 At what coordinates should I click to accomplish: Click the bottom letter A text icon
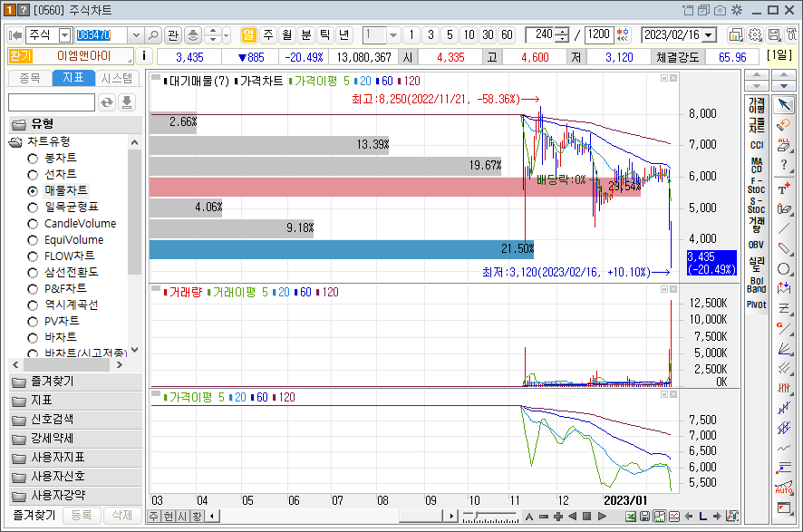tap(529, 516)
